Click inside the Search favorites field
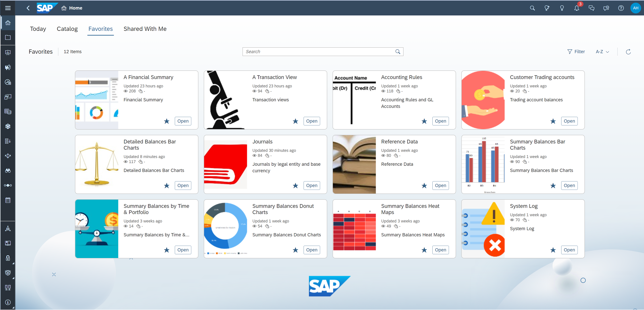This screenshot has height=310, width=644. point(319,51)
